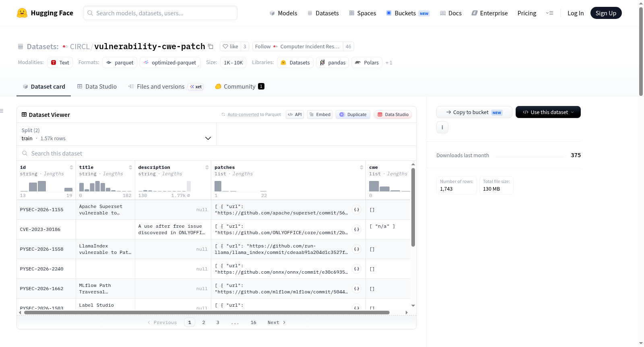Follow Computer Incident Response organization
The height and width of the screenshot is (347, 644).
coord(297,46)
